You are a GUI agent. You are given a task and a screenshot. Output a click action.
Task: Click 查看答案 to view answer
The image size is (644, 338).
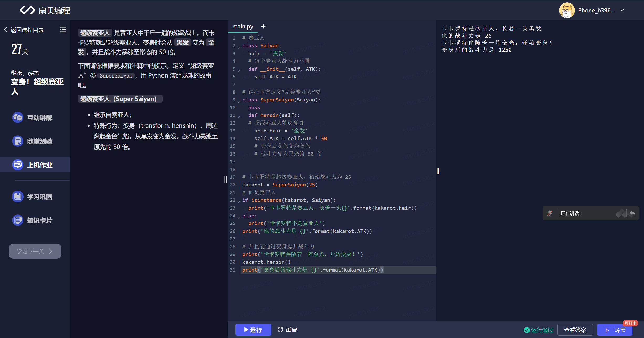click(575, 330)
